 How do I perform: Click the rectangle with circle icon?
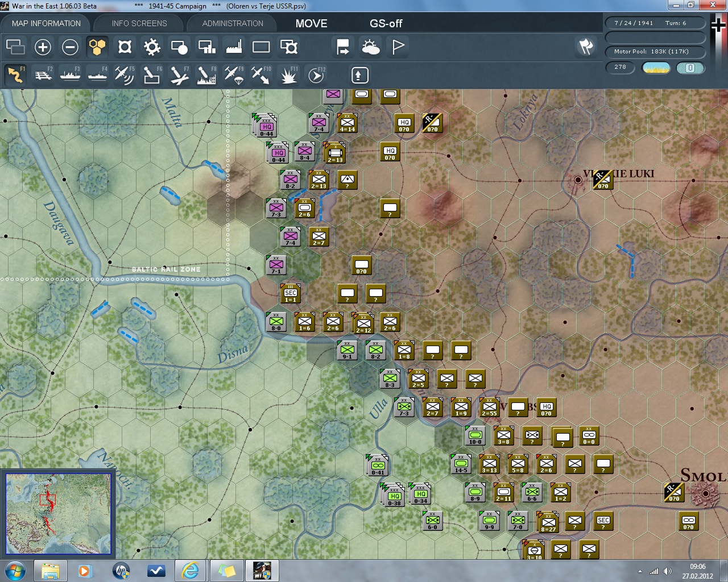179,47
